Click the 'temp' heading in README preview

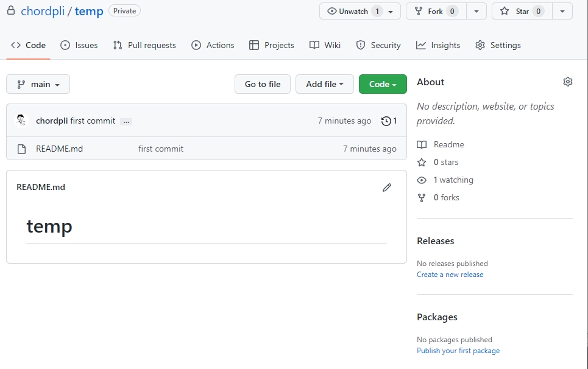49,226
